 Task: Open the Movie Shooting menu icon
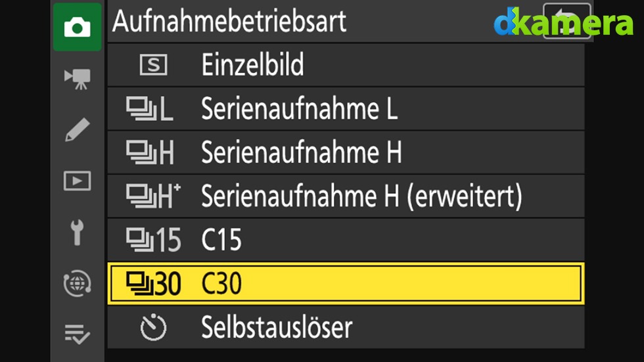point(78,79)
